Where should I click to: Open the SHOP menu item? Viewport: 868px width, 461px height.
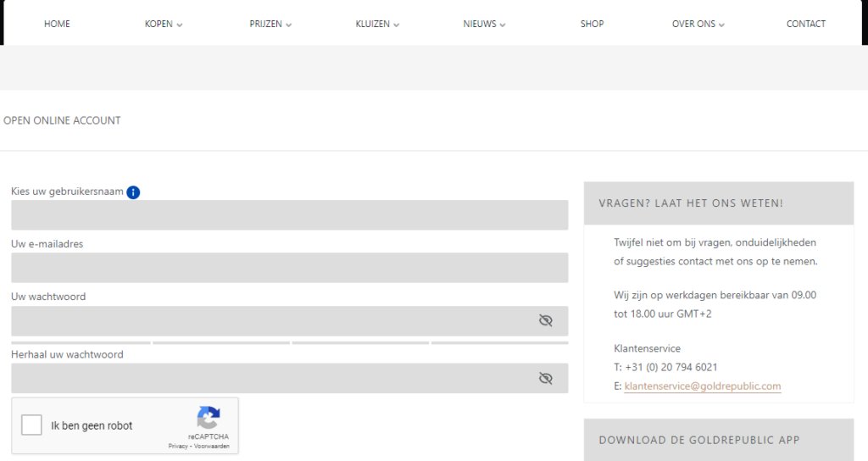coord(592,24)
